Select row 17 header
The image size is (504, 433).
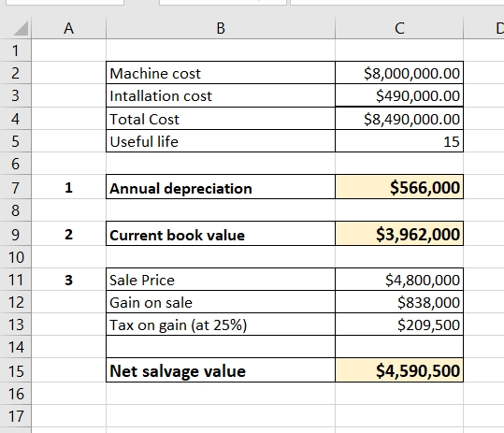click(x=15, y=416)
